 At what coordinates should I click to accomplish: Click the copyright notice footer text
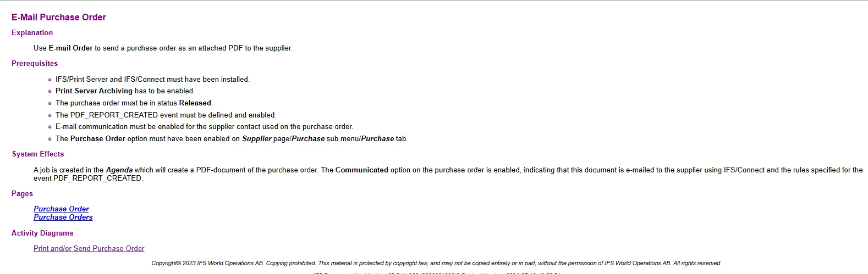point(436,264)
